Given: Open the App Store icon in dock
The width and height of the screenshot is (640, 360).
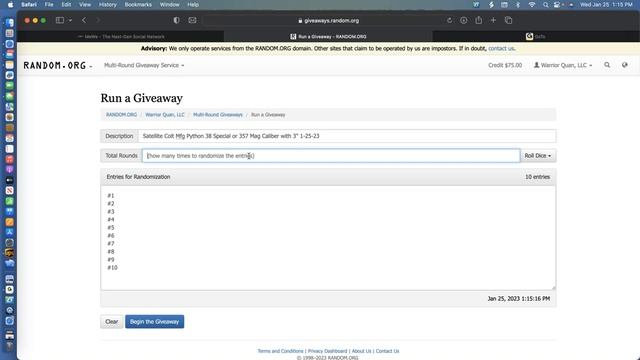Looking at the screenshot, I should click(x=9, y=232).
